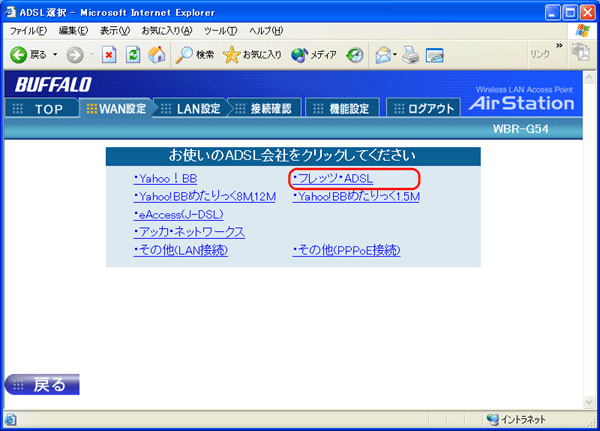Choose その他(LAN接続) link
The height and width of the screenshot is (431, 600).
click(x=181, y=250)
